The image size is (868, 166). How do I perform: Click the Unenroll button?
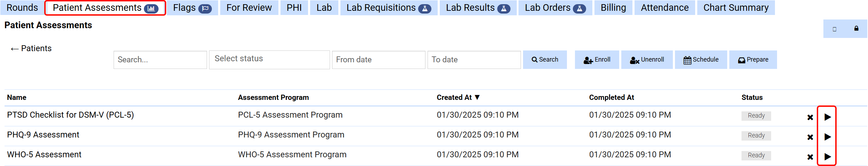[x=647, y=60]
